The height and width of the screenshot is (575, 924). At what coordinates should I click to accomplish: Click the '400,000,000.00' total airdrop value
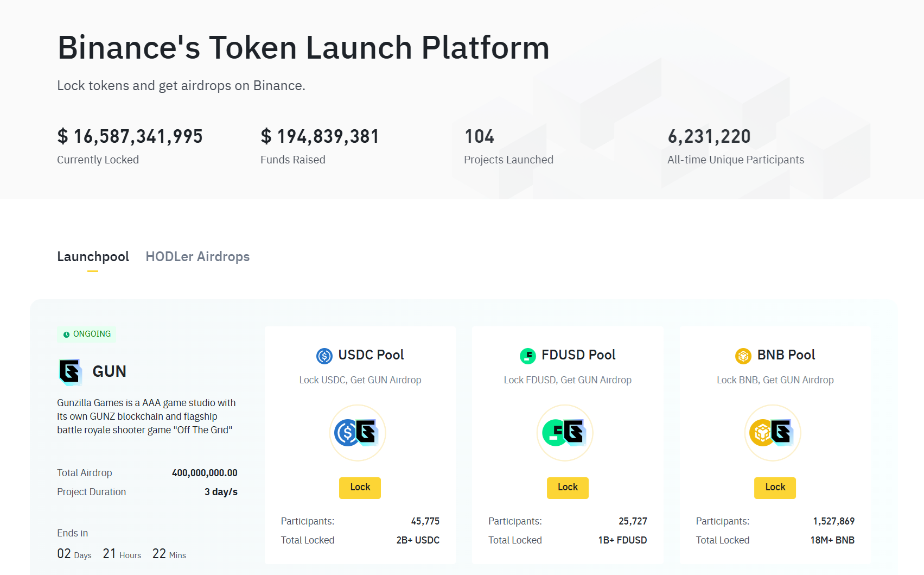tap(205, 473)
